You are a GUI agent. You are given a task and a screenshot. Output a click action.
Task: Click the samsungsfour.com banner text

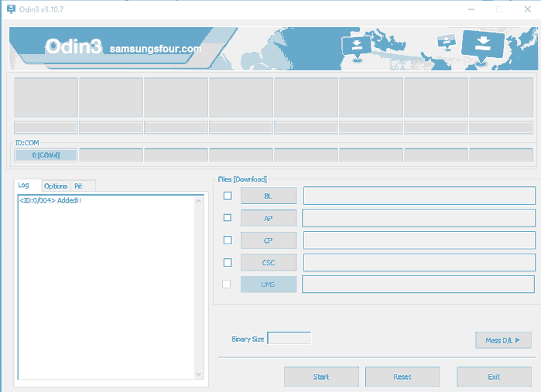click(156, 49)
